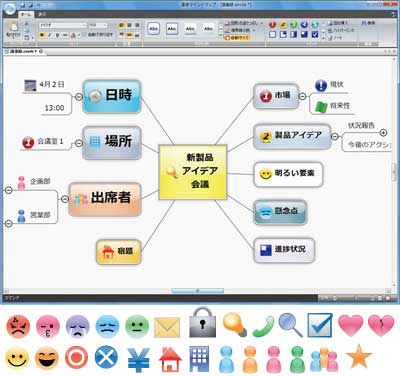400x376 pixels.
Task: Click the padlock icon in the icon palette
Action: 202,322
